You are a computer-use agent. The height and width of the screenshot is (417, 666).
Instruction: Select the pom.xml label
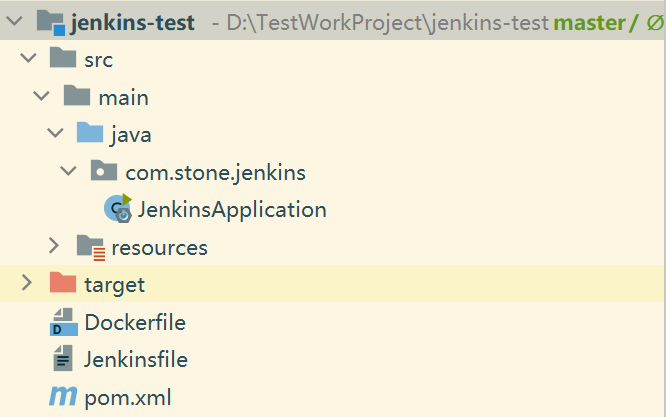(x=128, y=398)
